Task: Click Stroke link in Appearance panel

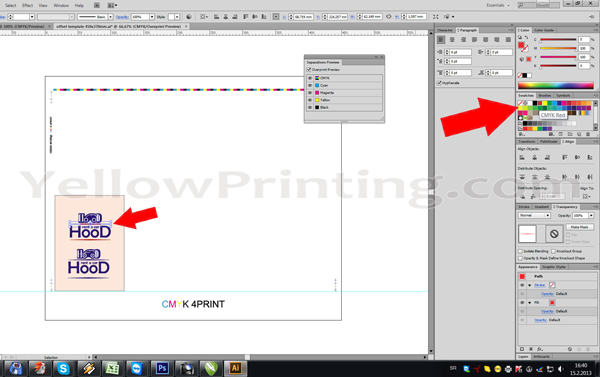Action: [x=540, y=285]
